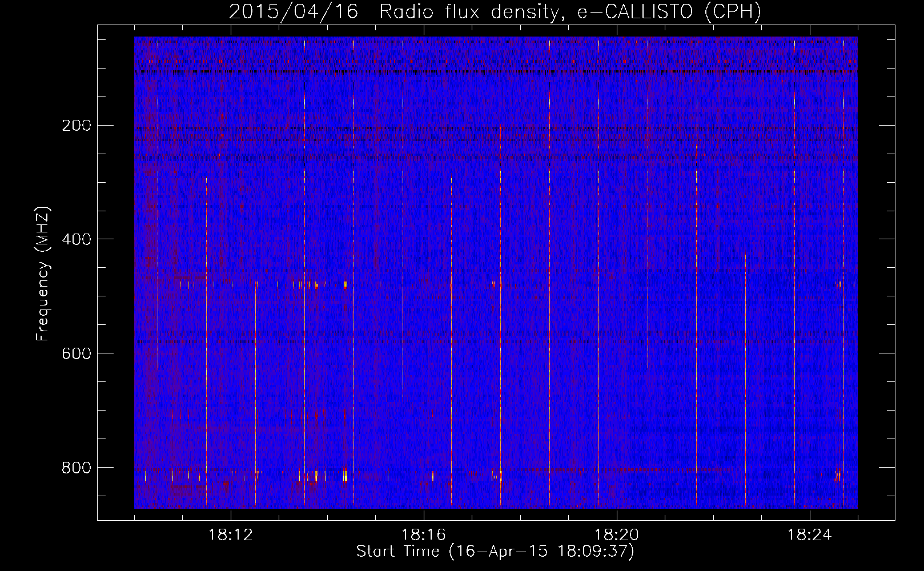Click the 800 frequency tick label
Image resolution: width=924 pixels, height=571 pixels.
[77, 468]
